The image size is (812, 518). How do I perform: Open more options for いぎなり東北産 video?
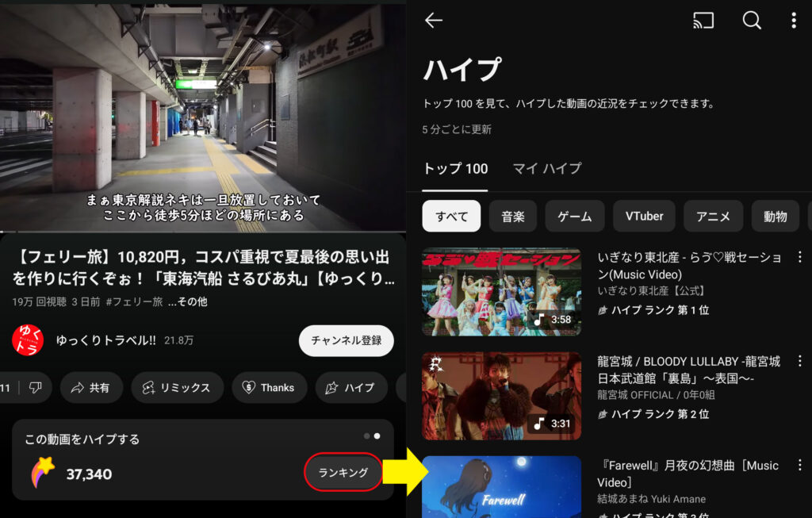tap(799, 258)
